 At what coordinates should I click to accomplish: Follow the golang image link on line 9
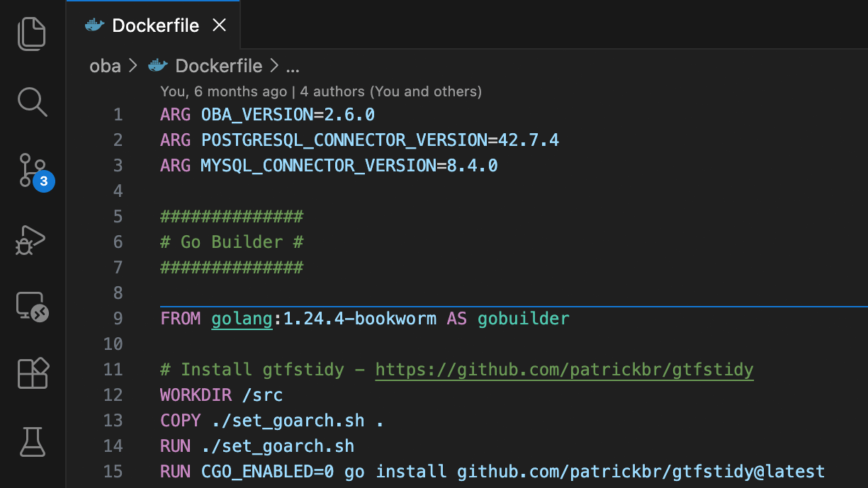[241, 318]
